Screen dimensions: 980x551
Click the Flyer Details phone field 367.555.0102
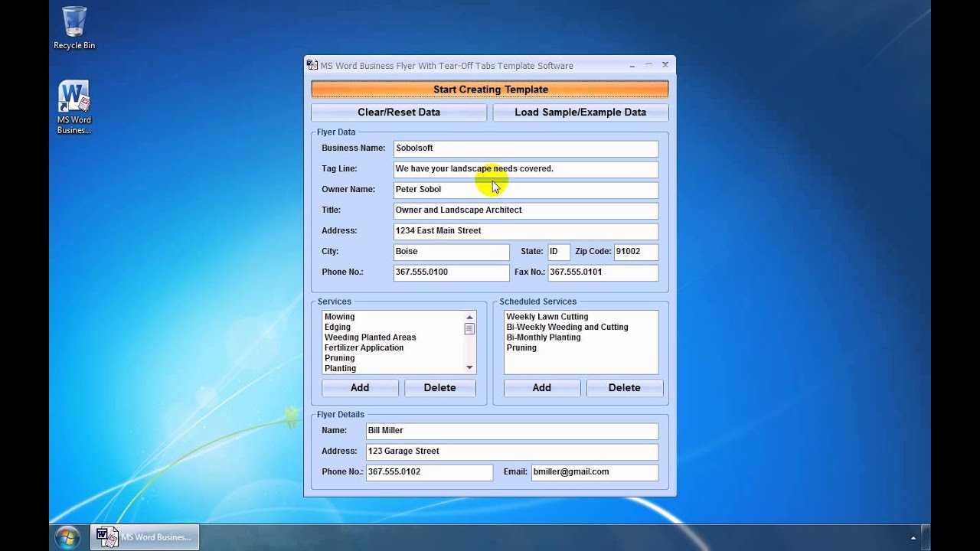coord(430,472)
